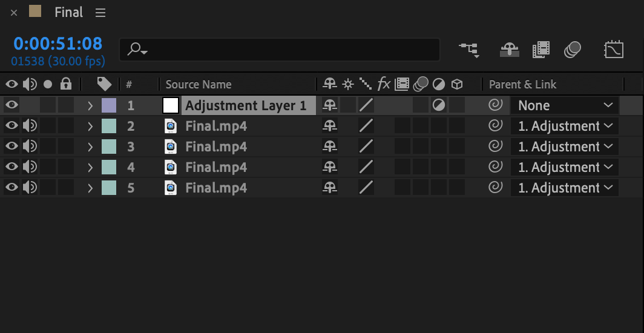The image size is (644, 333).
Task: Click the label color swatch of layer 1
Action: [x=109, y=105]
